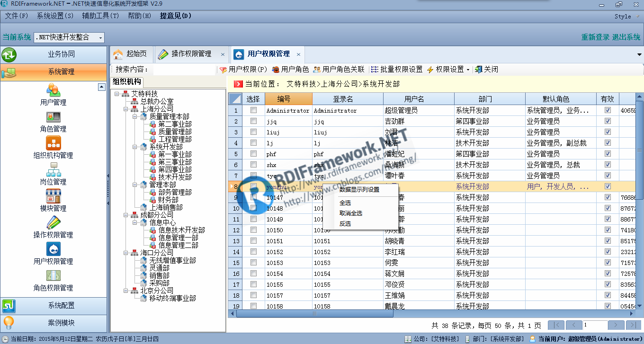Open the 角色权限管理 sidebar icon
Screen dimensions: 644x344
tap(53, 275)
